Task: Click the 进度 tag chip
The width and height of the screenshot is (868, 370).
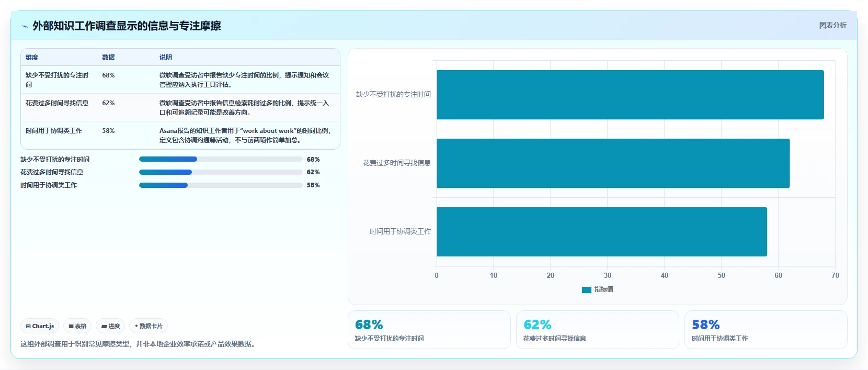Action: [x=110, y=326]
